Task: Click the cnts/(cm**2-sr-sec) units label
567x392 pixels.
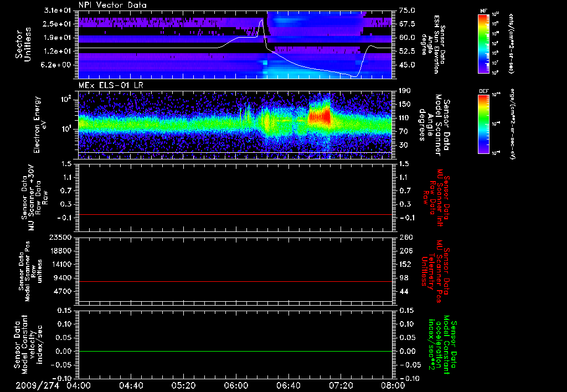Action: coord(511,44)
